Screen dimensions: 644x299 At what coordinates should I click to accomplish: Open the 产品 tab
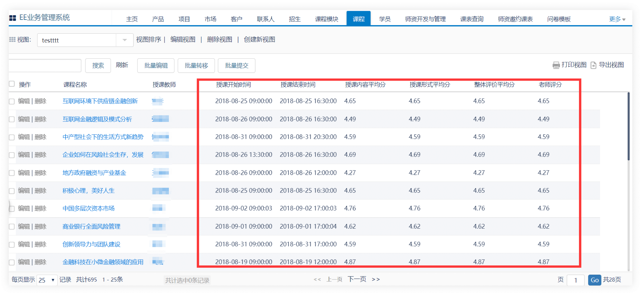158,19
